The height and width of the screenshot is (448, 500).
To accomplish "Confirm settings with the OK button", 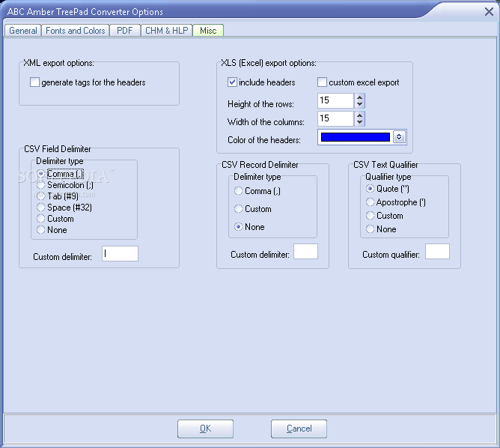I will tap(205, 429).
